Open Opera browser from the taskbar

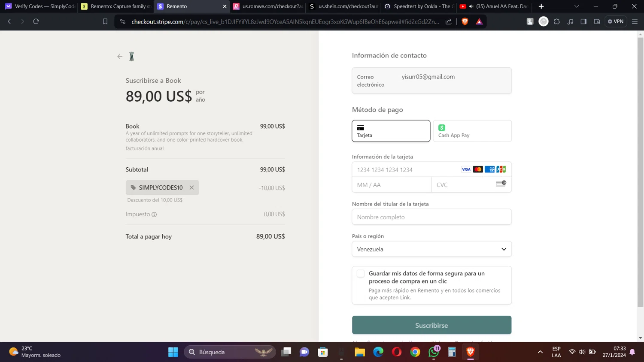(x=397, y=352)
